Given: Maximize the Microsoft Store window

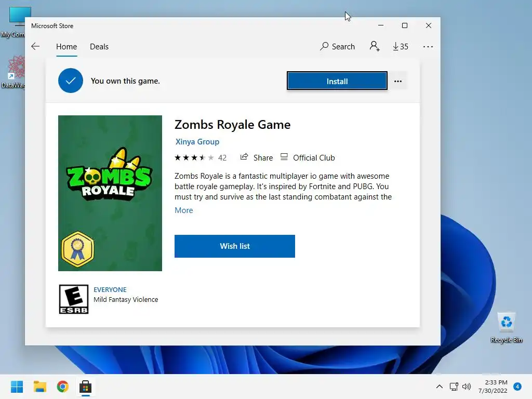Looking at the screenshot, I should point(404,25).
